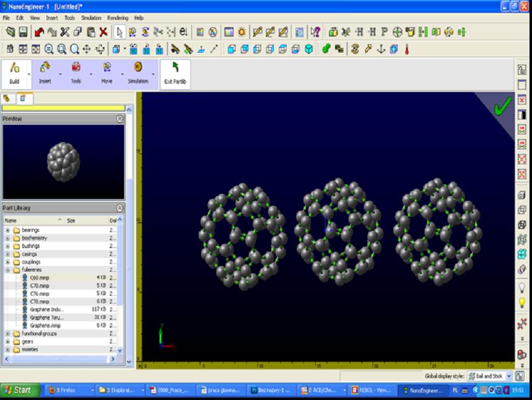Click the taskbar clock 19:51
The height and width of the screenshot is (400, 532).
pos(518,390)
